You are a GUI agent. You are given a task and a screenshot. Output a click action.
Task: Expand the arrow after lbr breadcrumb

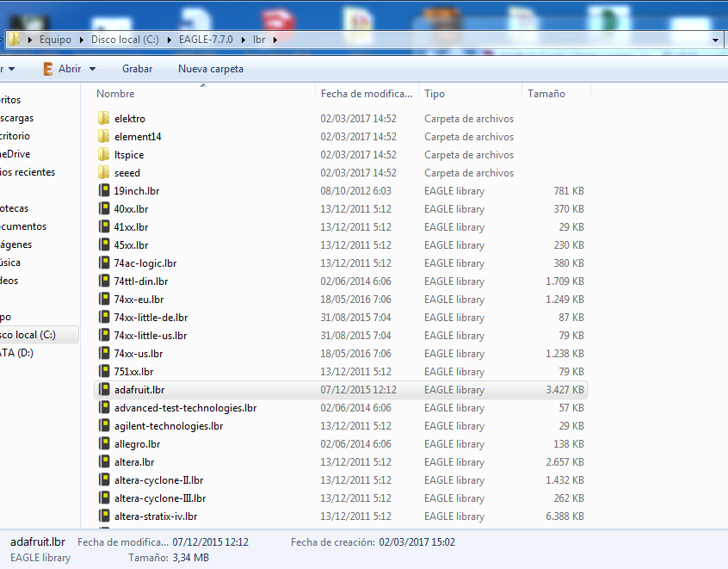pyautogui.click(x=275, y=40)
